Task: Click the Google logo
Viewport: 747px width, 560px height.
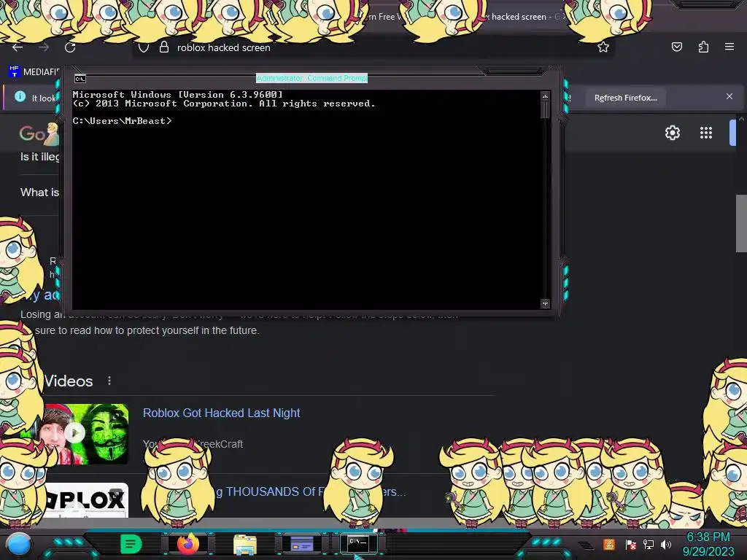Action: [x=39, y=134]
